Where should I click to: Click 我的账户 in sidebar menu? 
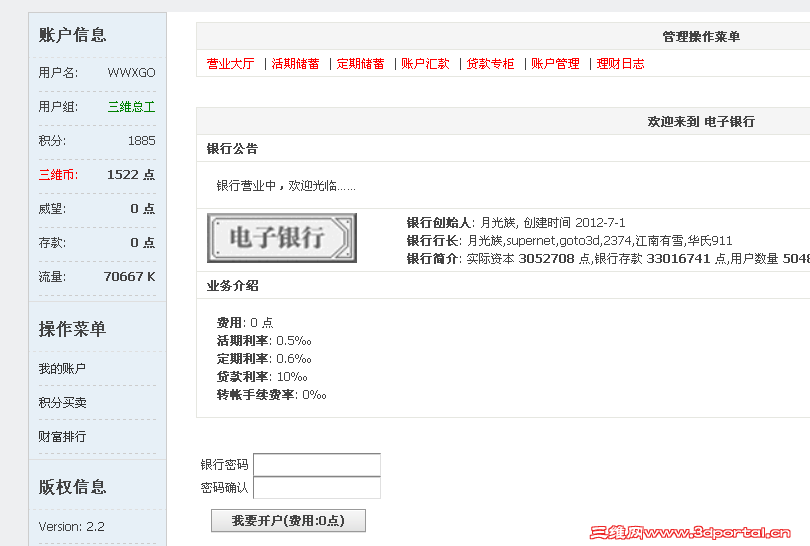pyautogui.click(x=62, y=368)
